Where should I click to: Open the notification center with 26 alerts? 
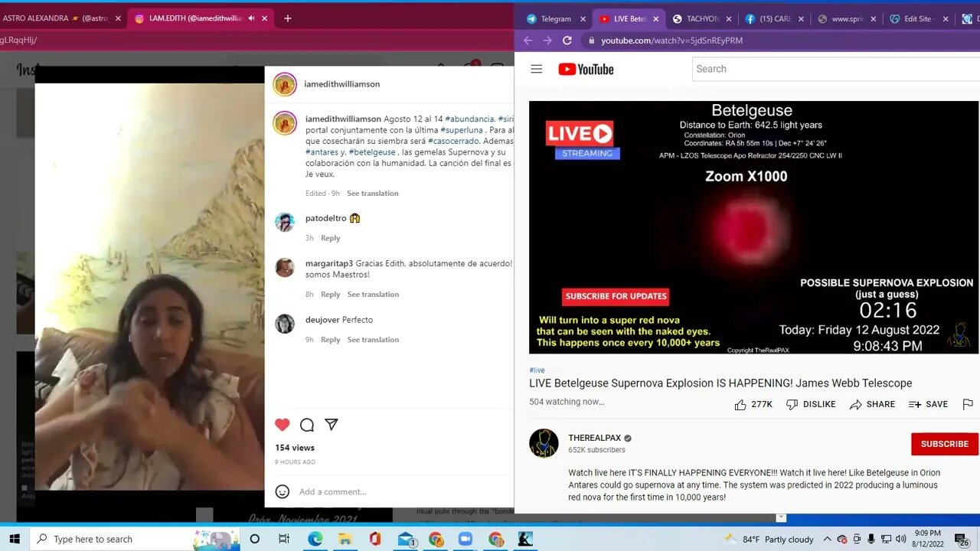(962, 540)
